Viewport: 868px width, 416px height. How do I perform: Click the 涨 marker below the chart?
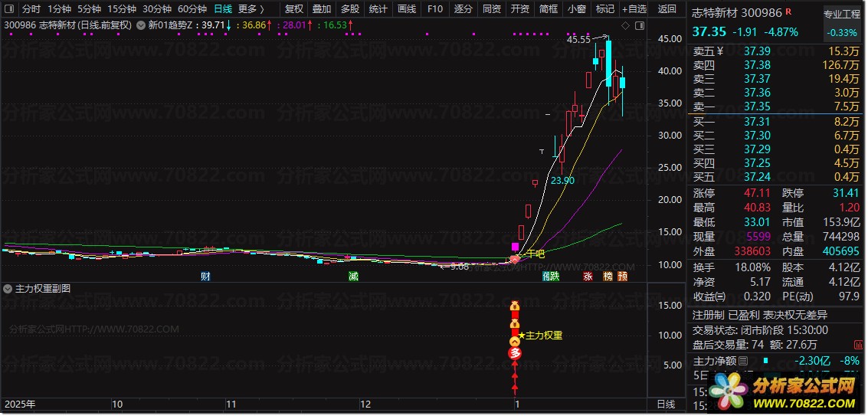[x=588, y=277]
